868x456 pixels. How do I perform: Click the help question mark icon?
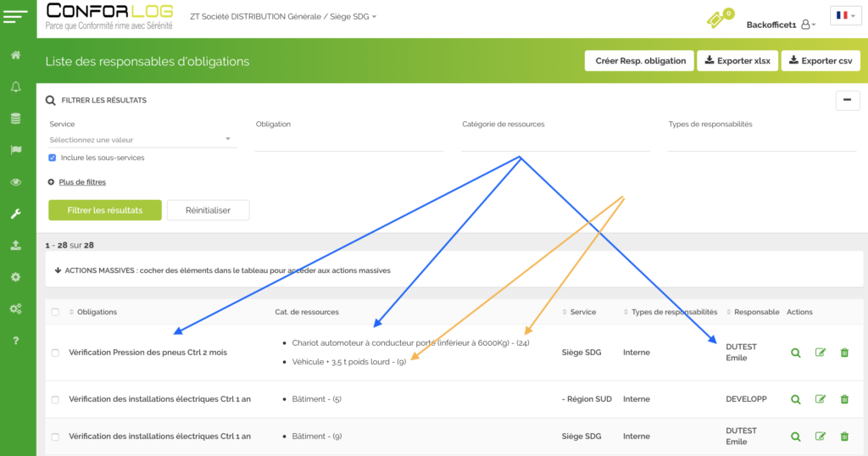(15, 341)
